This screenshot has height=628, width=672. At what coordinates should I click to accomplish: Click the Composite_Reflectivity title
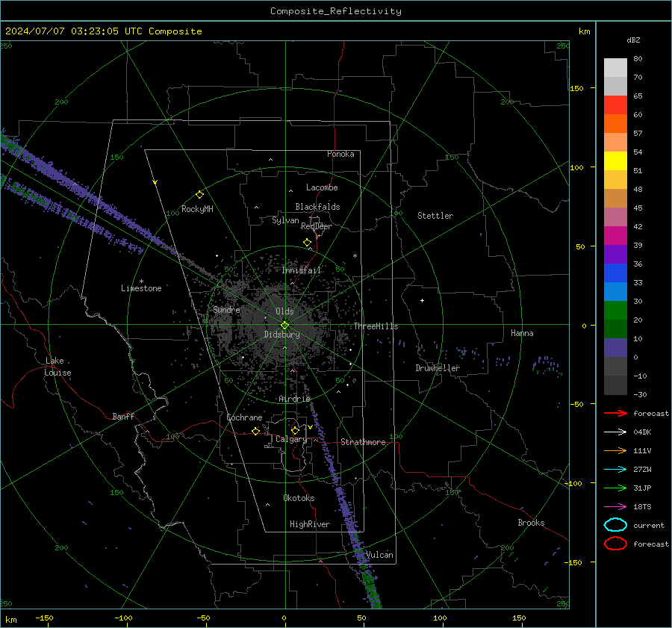335,11
